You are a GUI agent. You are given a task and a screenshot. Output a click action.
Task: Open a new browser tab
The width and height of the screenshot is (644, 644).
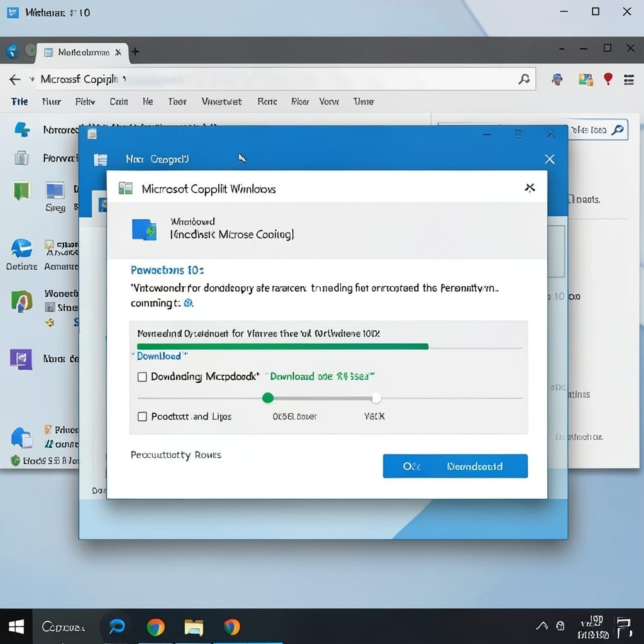[135, 52]
